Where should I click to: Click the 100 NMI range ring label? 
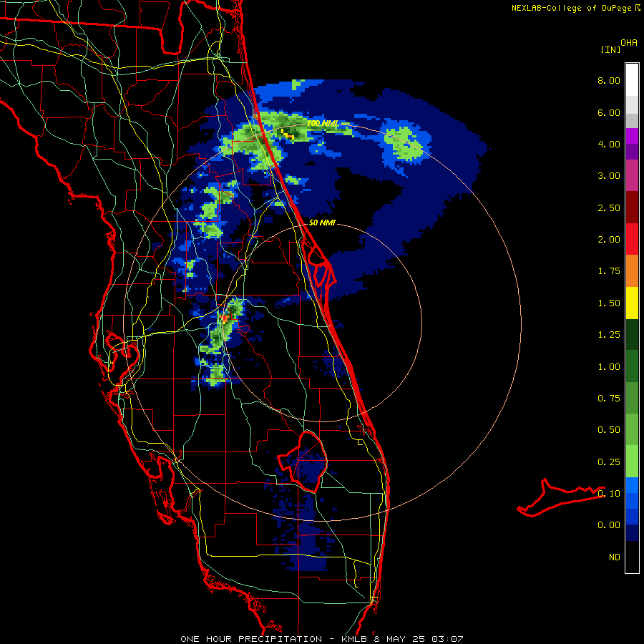pyautogui.click(x=323, y=123)
